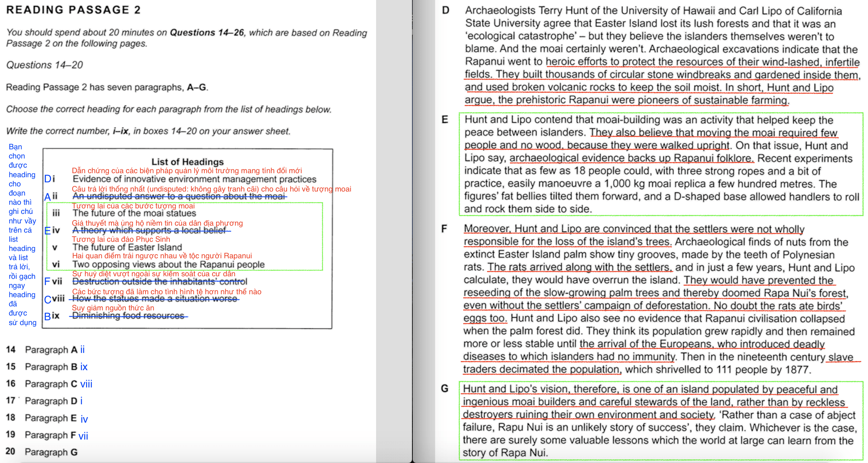Click the 'List of Headings' box title
868x463 pixels.
coord(187,162)
